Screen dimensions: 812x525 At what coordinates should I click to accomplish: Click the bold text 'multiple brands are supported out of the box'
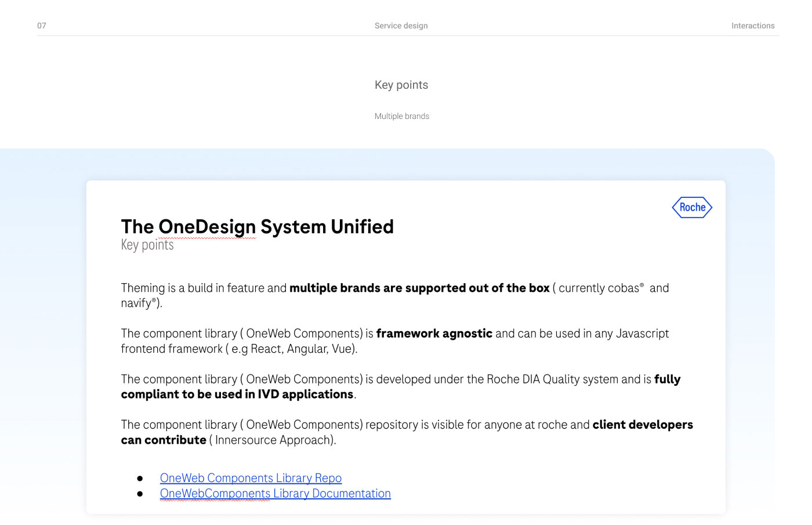click(x=419, y=288)
